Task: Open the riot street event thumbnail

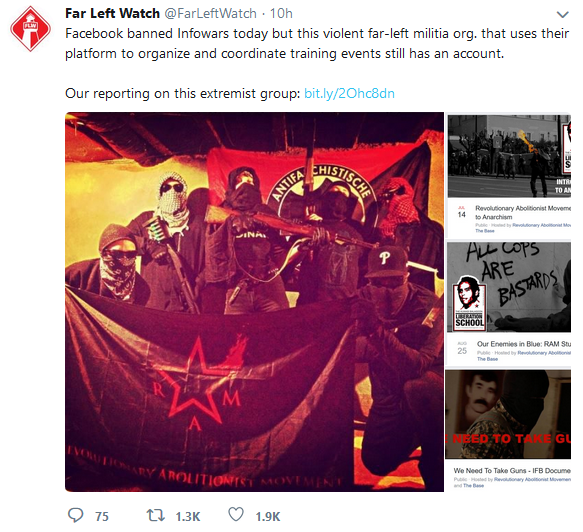Action: pyautogui.click(x=509, y=156)
